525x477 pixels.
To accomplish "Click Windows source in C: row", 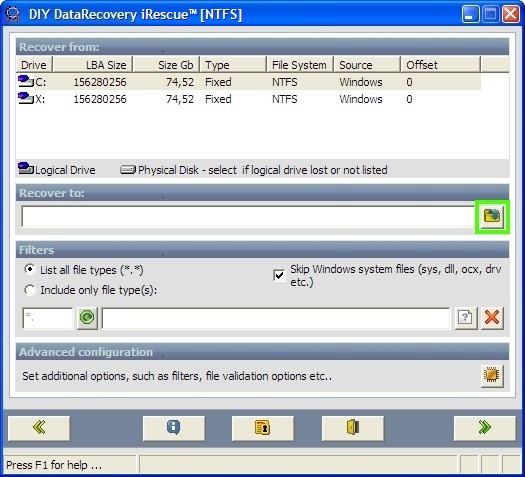I will 361,82.
